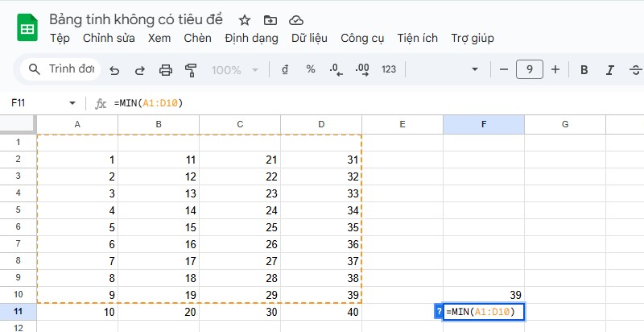Select the cell containing 1
The image size is (644, 332).
coord(77,160)
